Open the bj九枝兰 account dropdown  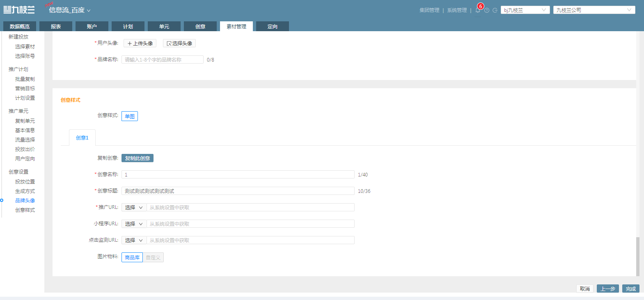525,10
